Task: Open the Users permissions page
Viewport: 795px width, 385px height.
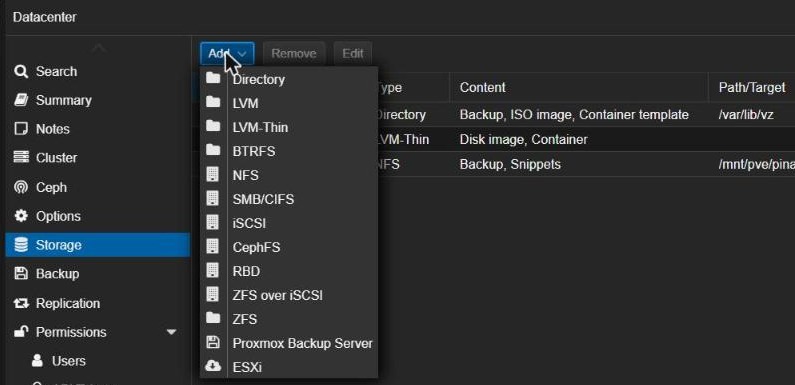Action: tap(98, 361)
